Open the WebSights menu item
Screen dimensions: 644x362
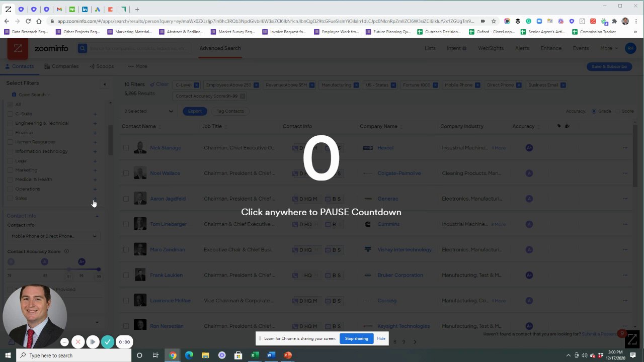pyautogui.click(x=491, y=48)
